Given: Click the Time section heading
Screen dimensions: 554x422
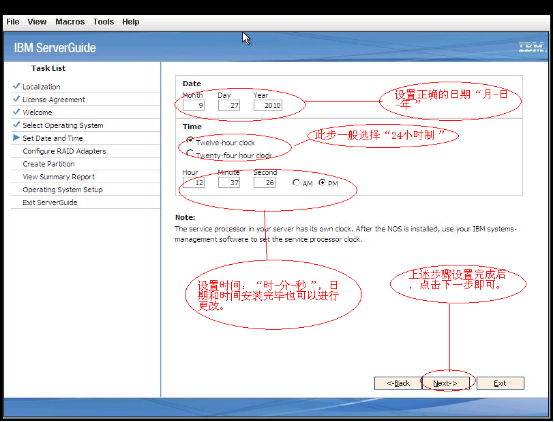Looking at the screenshot, I should [192, 127].
